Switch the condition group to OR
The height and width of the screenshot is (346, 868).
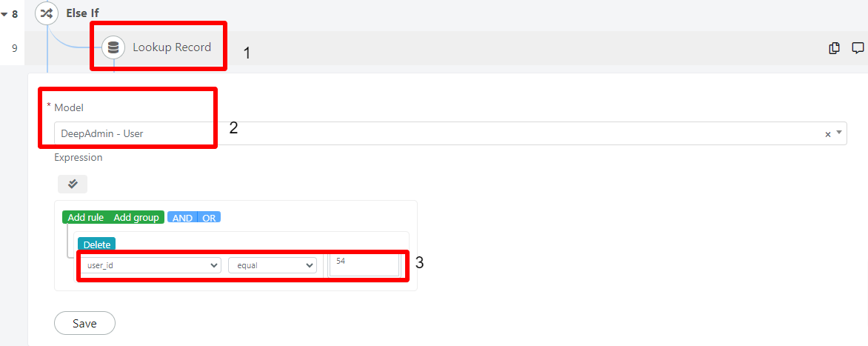pyautogui.click(x=209, y=218)
